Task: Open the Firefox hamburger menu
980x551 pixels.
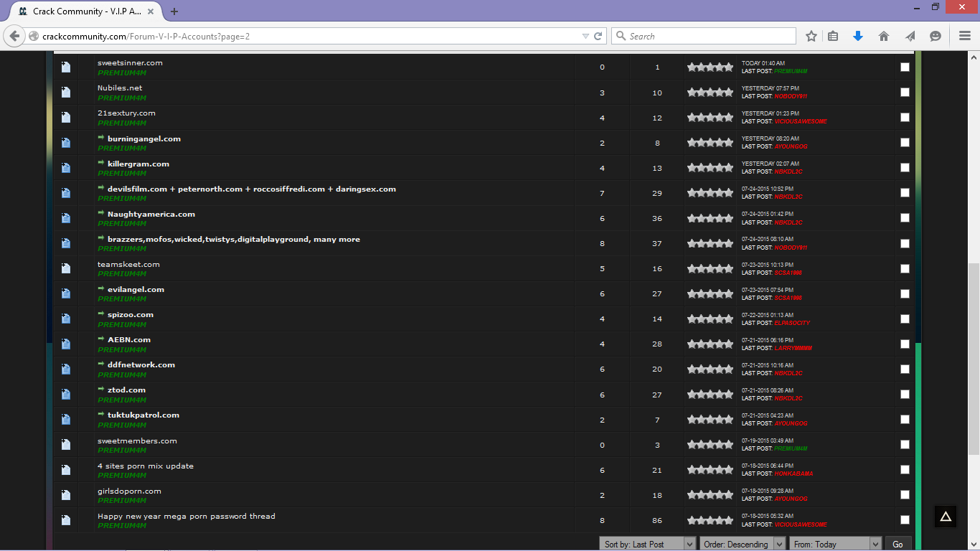Action: point(965,36)
